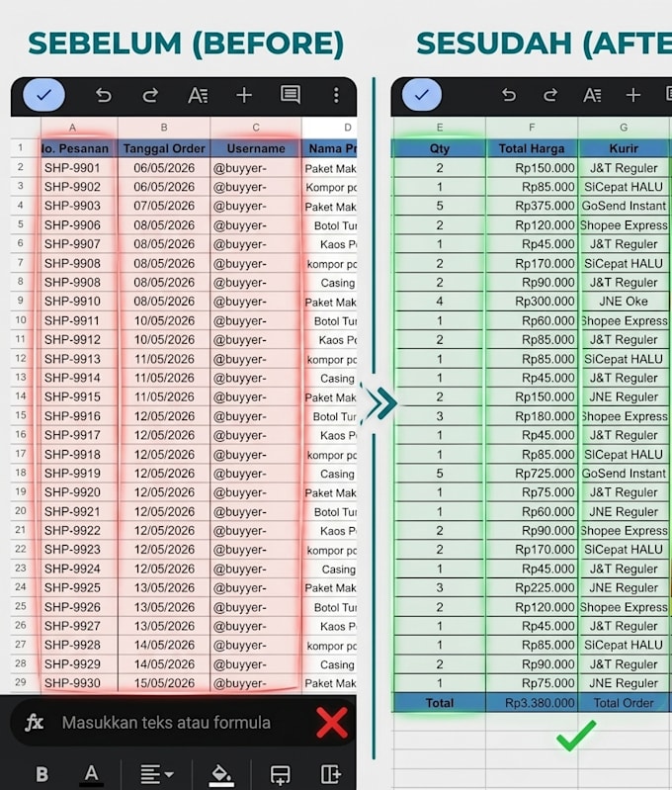Viewport: 672px width, 790px height.
Task: Select cell 'SHP-9903'
Action: pos(79,206)
